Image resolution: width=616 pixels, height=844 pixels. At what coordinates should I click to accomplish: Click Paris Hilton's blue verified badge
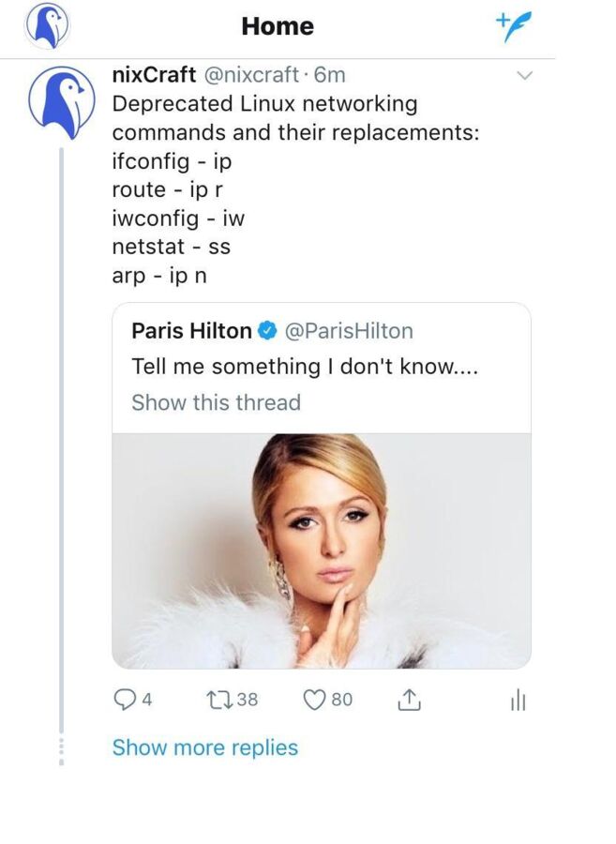click(267, 331)
